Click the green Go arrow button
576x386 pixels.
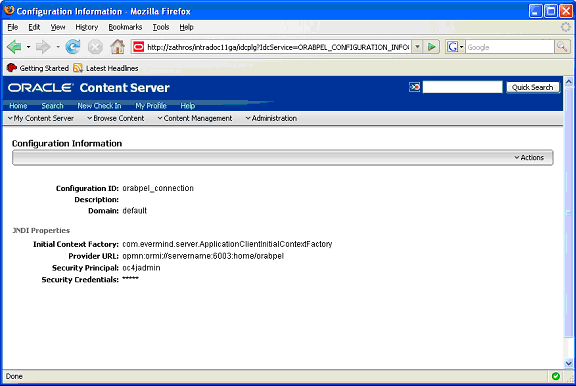pos(432,47)
